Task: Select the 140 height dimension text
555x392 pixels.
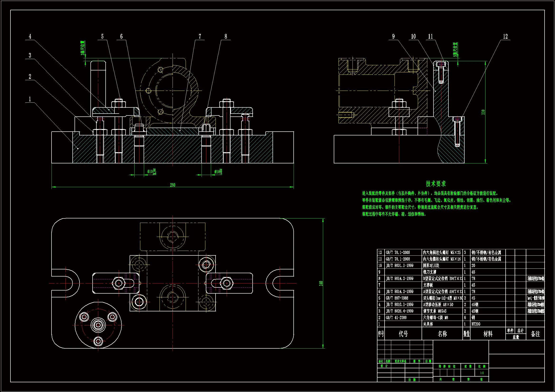Action: [x=321, y=283]
